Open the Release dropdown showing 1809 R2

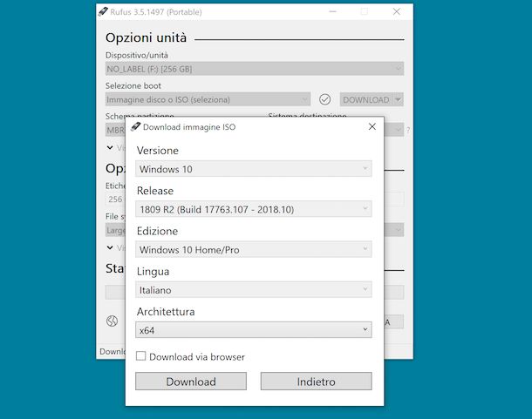254,209
